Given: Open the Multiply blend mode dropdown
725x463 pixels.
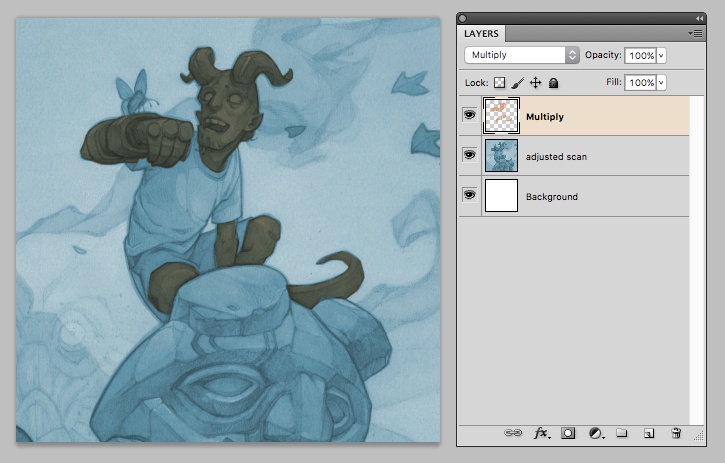Looking at the screenshot, I should coord(522,55).
